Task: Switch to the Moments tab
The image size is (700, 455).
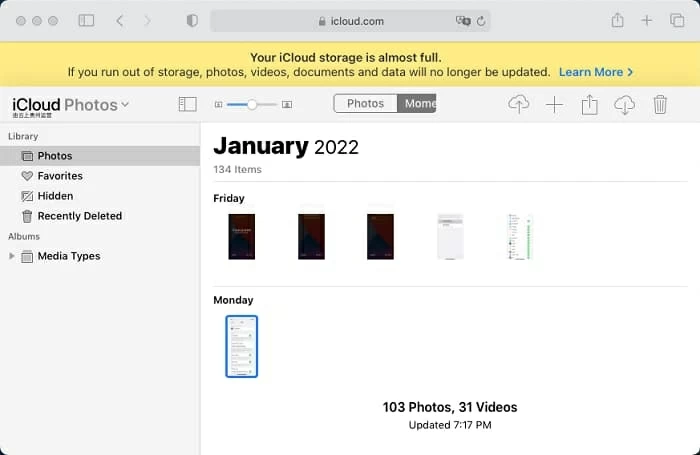Action: (x=417, y=103)
